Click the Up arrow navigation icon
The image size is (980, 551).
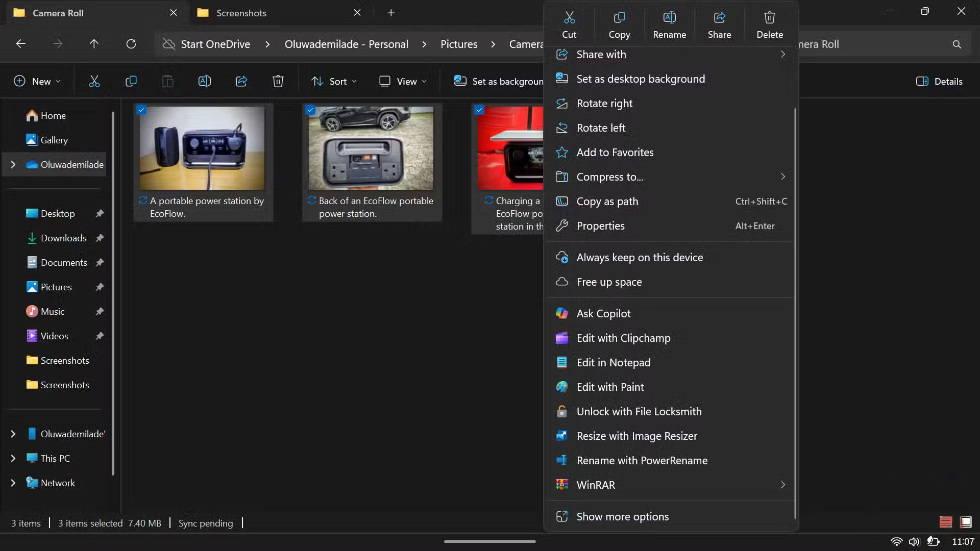coord(94,44)
